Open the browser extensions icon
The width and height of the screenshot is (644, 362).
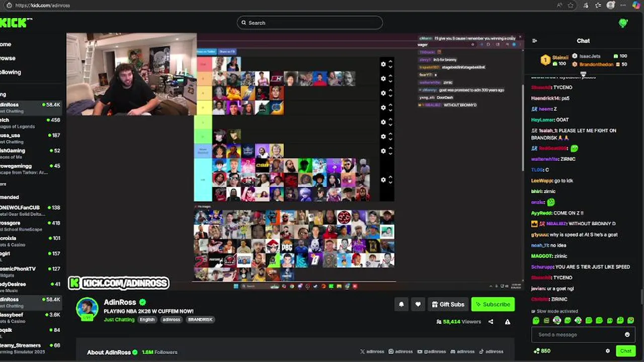(x=586, y=5)
